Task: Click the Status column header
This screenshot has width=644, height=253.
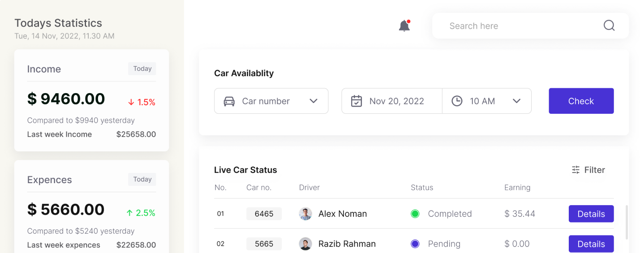Action: (422, 187)
